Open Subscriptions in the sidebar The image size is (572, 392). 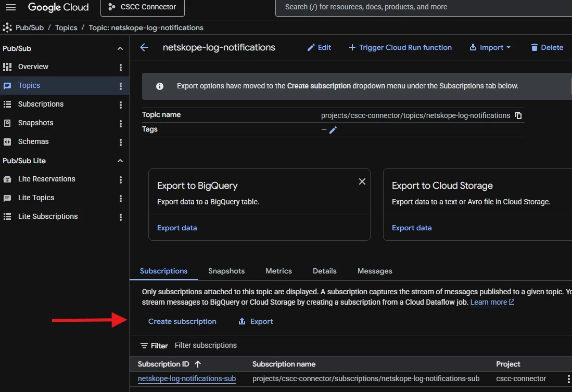[41, 104]
